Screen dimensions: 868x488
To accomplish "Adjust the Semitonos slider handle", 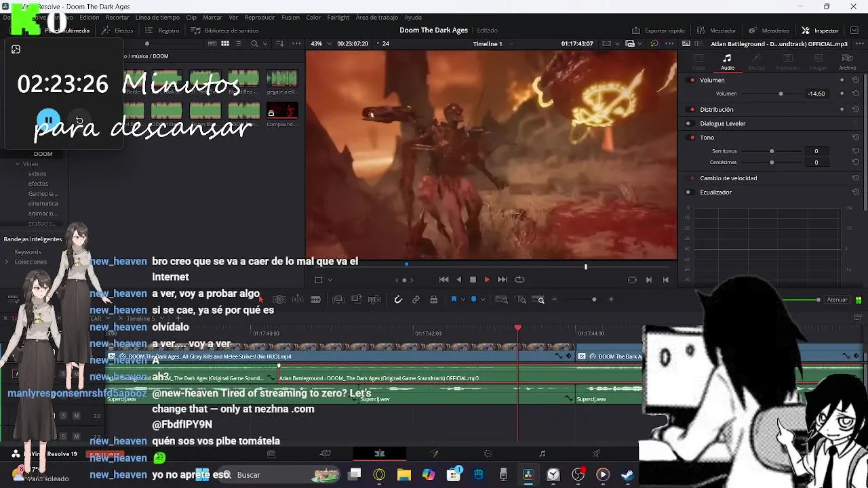I will click(772, 151).
